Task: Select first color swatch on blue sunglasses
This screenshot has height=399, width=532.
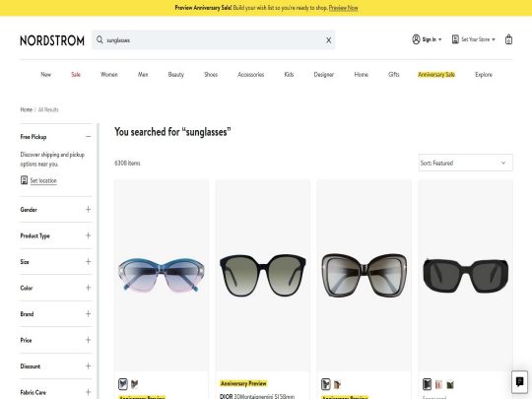Action: click(x=123, y=384)
